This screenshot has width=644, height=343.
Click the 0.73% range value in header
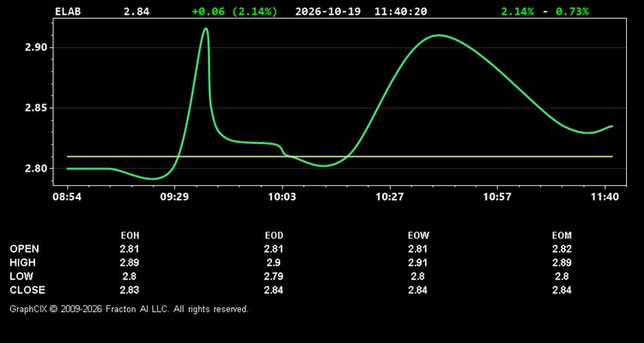tap(572, 11)
